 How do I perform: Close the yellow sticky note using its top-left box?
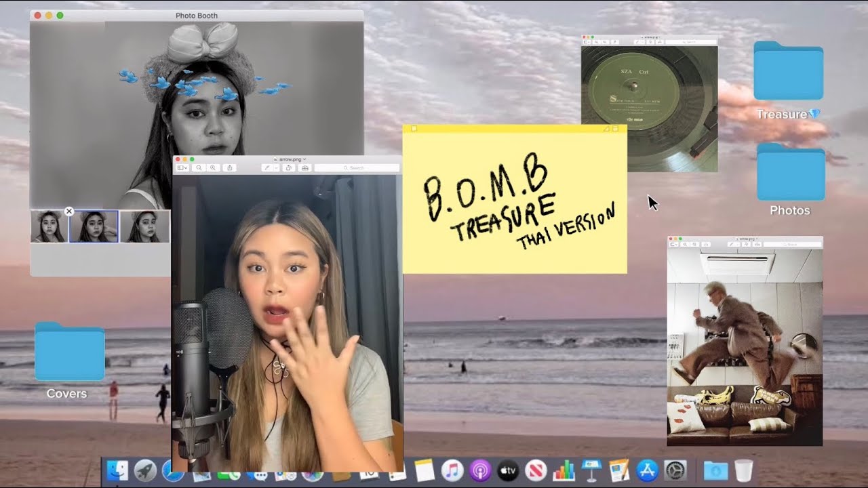pyautogui.click(x=414, y=129)
